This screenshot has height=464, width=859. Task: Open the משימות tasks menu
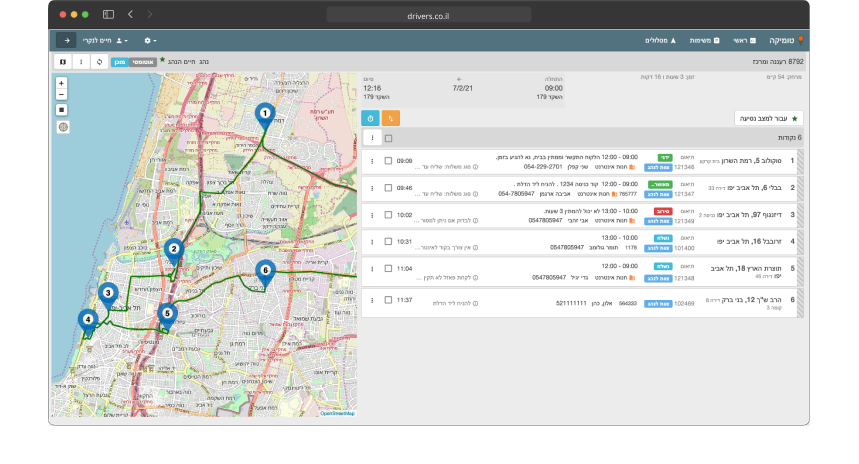(x=704, y=41)
